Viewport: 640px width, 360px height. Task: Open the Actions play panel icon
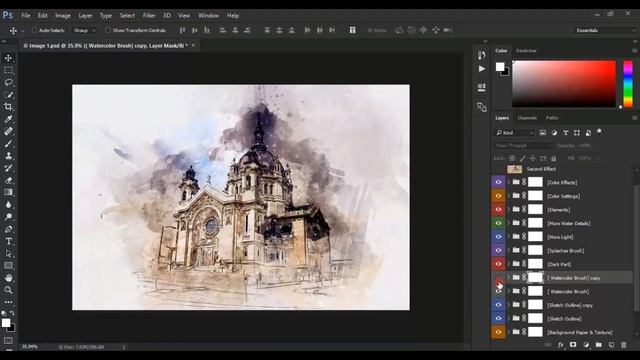(x=482, y=69)
